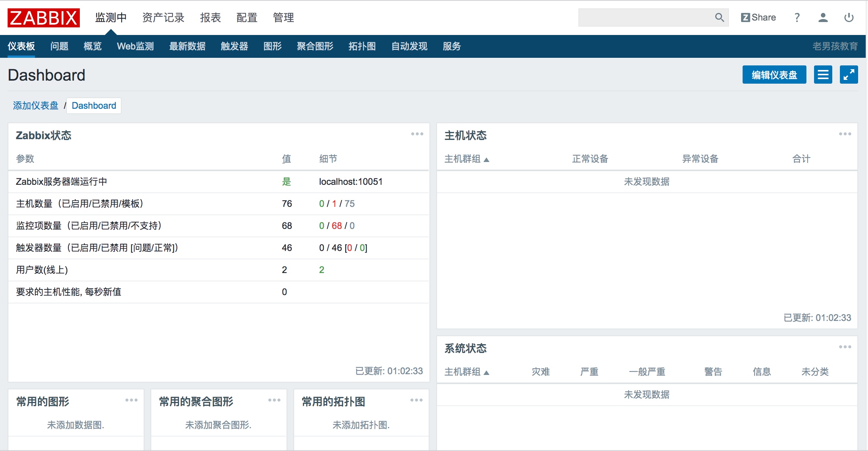Click 异常设备 column header
This screenshot has width=868, height=451.
[700, 159]
